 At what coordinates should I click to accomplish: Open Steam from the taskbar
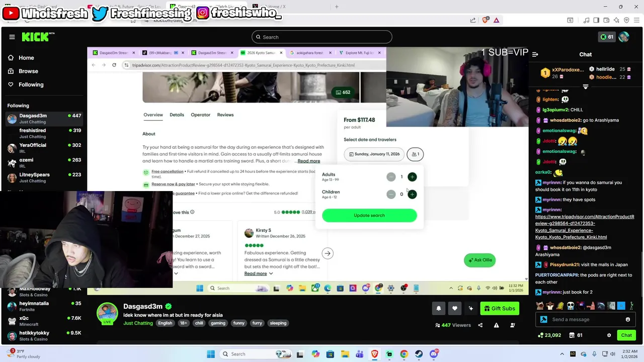(419, 354)
